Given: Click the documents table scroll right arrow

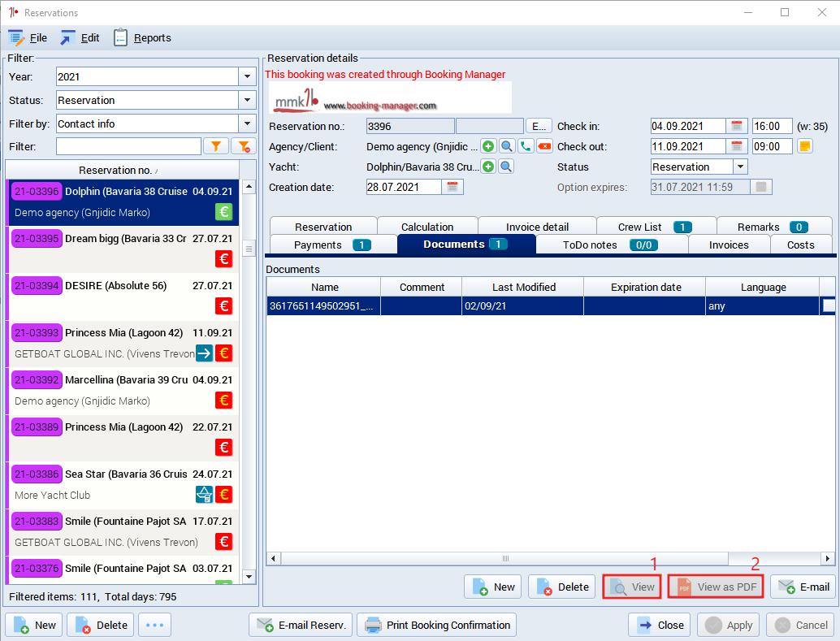Looking at the screenshot, I should pos(828,558).
